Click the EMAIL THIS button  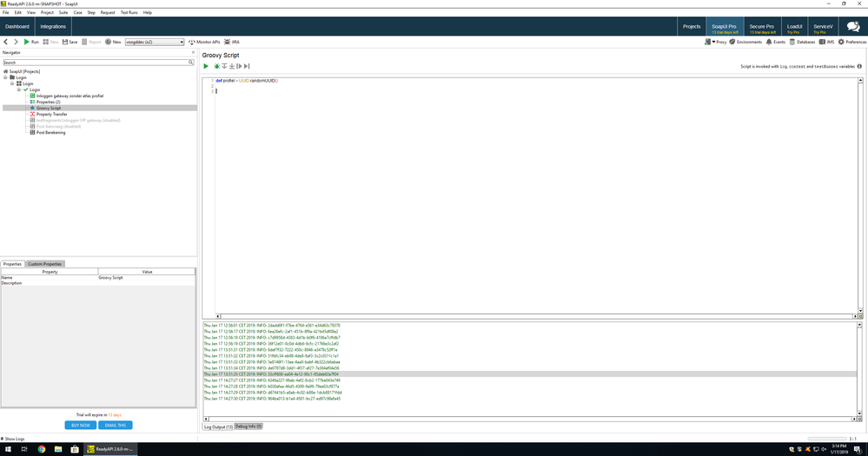pyautogui.click(x=116, y=425)
